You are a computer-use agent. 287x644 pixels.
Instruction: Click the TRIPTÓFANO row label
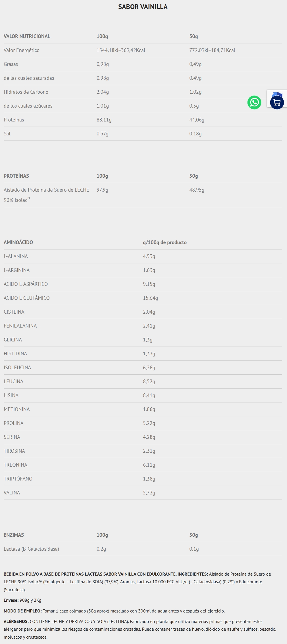[x=18, y=479]
